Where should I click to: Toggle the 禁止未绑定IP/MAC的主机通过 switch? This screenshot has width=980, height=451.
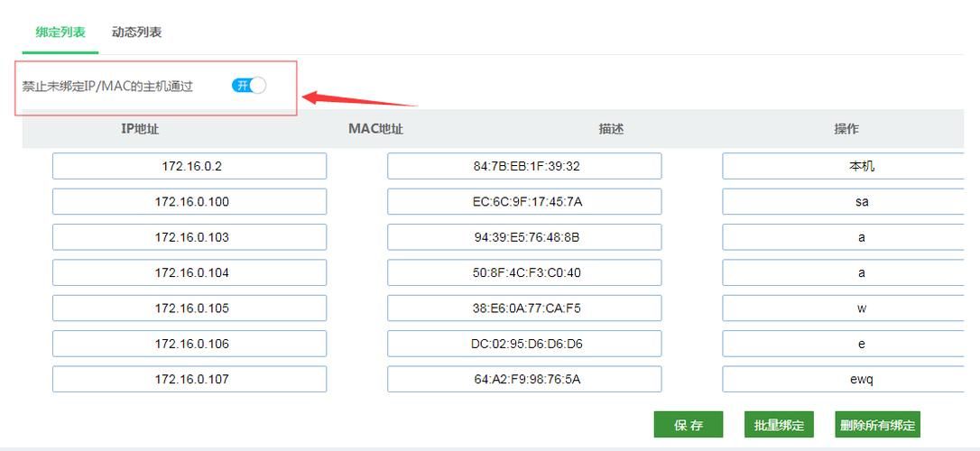pyautogui.click(x=249, y=86)
